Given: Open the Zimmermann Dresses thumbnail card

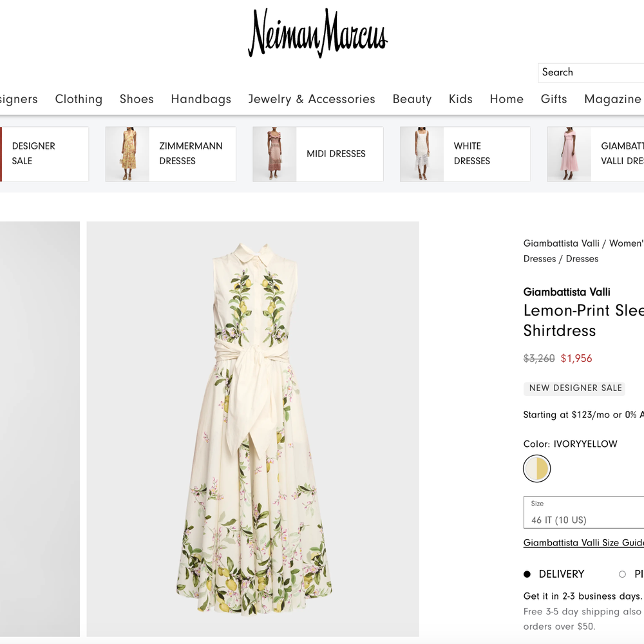Looking at the screenshot, I should coord(171,154).
